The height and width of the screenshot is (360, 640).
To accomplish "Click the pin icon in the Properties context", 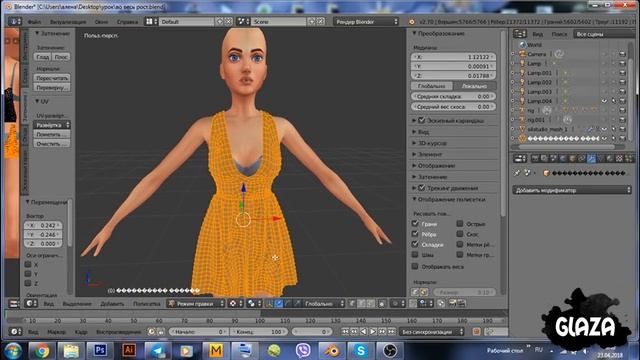I will click(x=517, y=173).
